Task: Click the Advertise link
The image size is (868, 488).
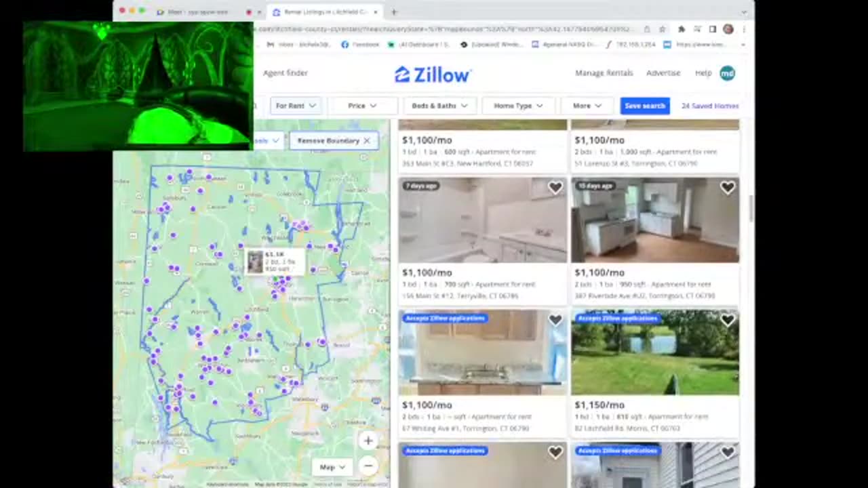Action: pyautogui.click(x=663, y=73)
